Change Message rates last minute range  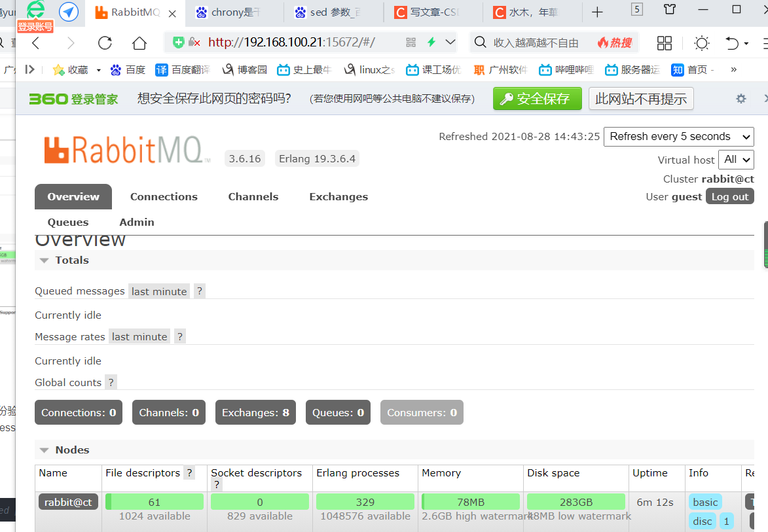coord(139,337)
